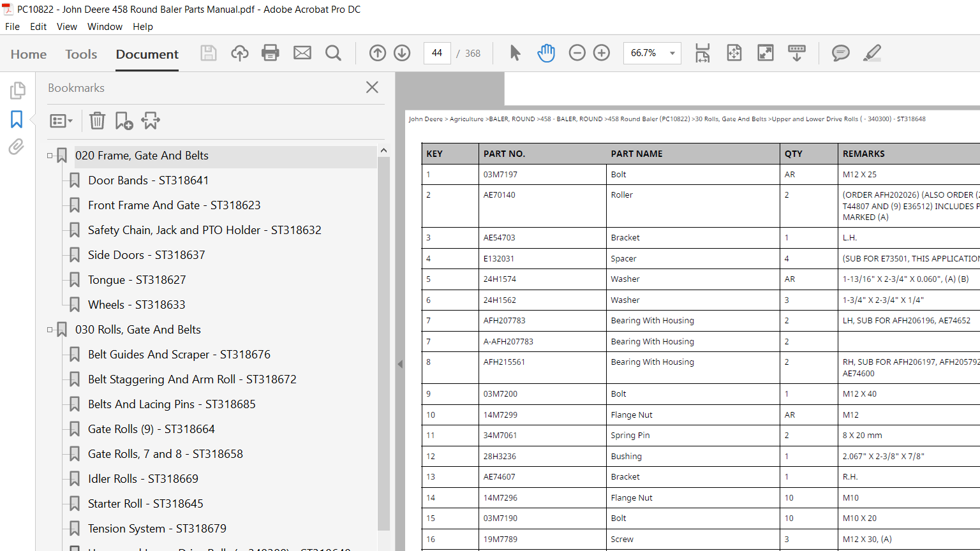Open bookmark Belt Guides And Scraper - ST318676
Image resolution: width=980 pixels, height=551 pixels.
coord(179,355)
